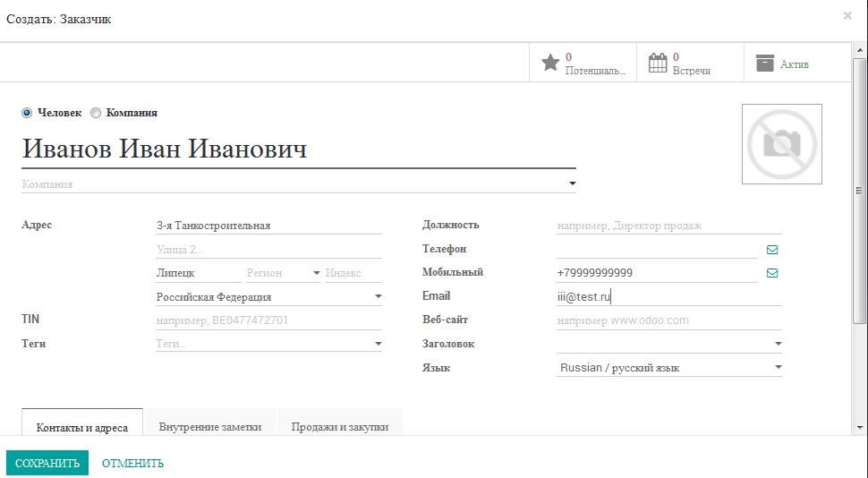Click the Индекс postal code field

pyautogui.click(x=353, y=273)
